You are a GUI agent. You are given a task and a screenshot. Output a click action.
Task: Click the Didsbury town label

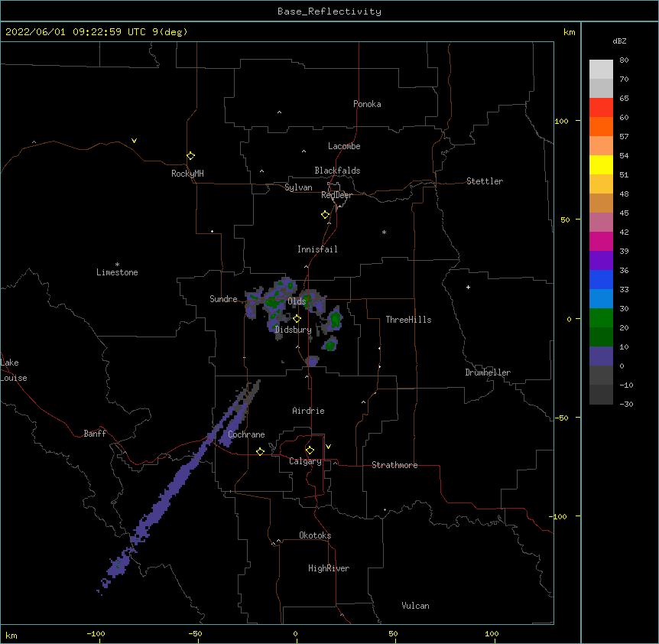294,330
